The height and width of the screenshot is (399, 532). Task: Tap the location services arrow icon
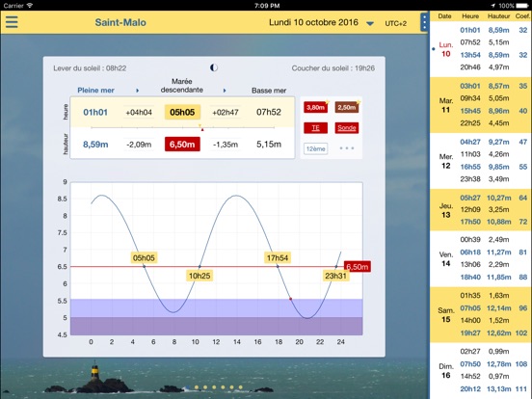492,6
